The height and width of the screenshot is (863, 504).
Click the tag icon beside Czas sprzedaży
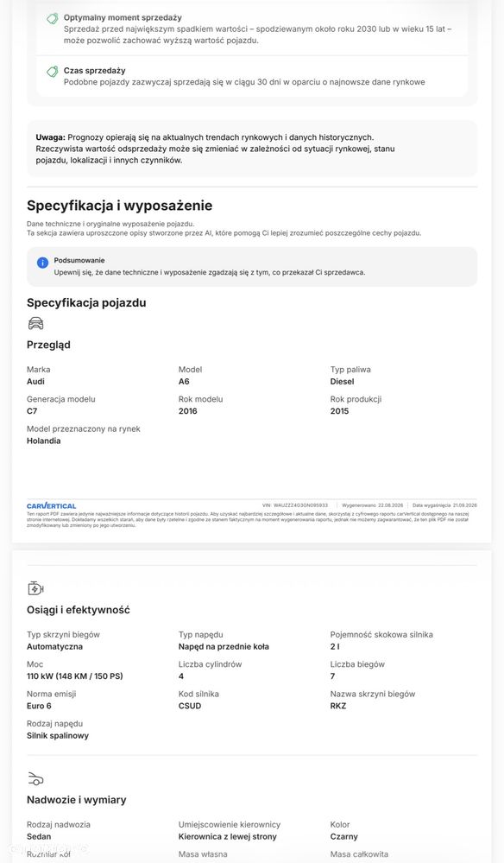(x=53, y=72)
